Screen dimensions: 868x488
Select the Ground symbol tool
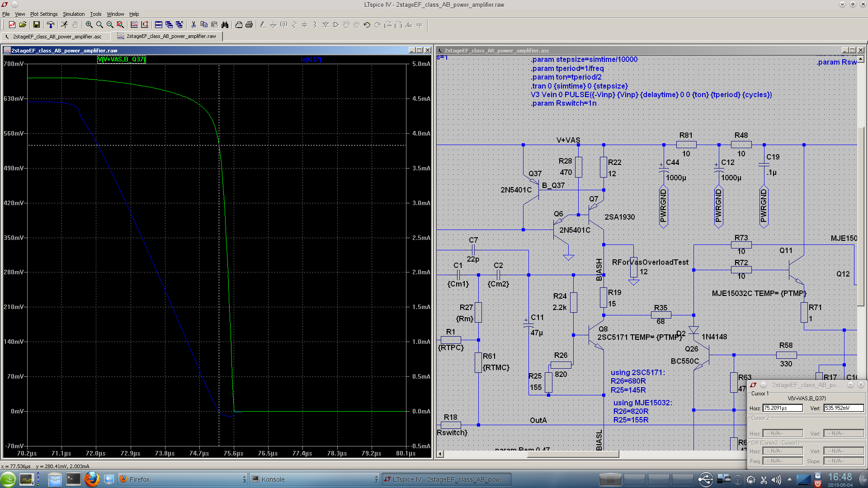point(274,25)
